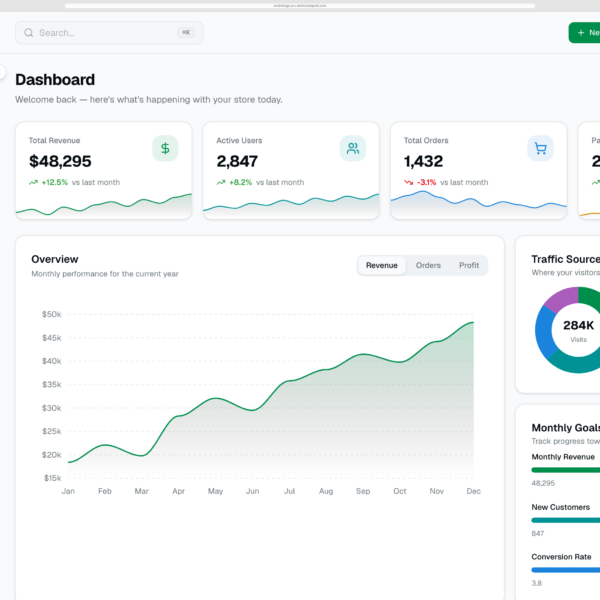Click the upward trend icon beside +12.5%

coord(33,183)
